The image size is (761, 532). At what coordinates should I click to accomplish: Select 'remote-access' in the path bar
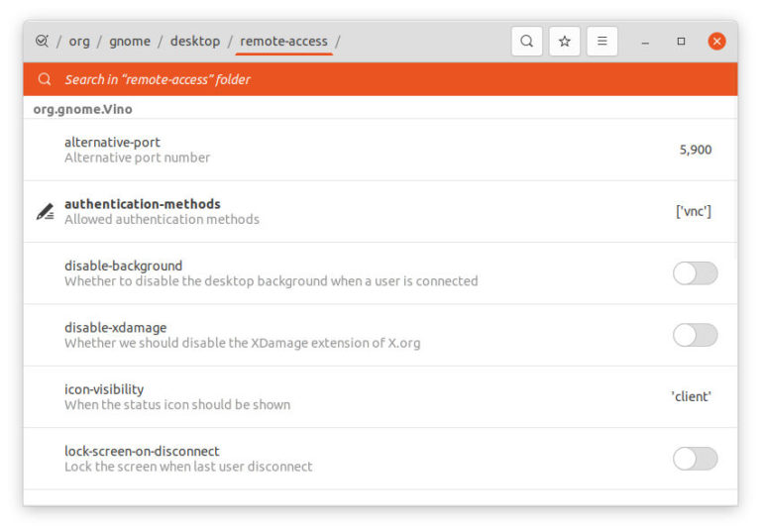point(283,42)
